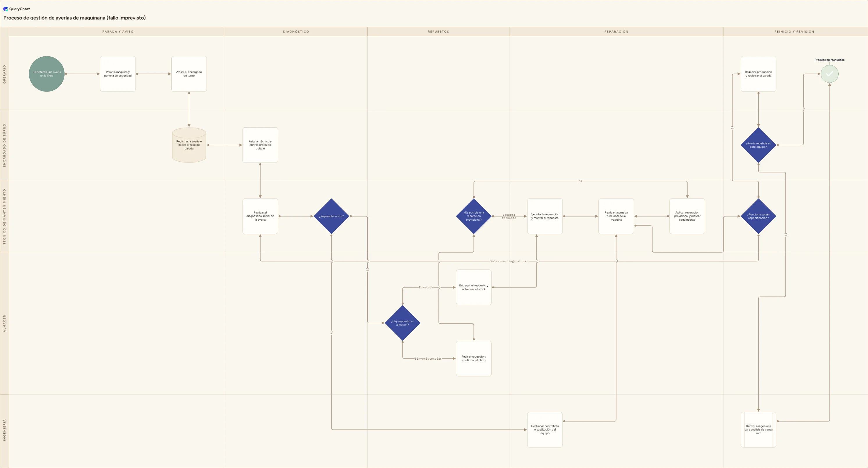Click the QueryChart logo icon

(6, 9)
